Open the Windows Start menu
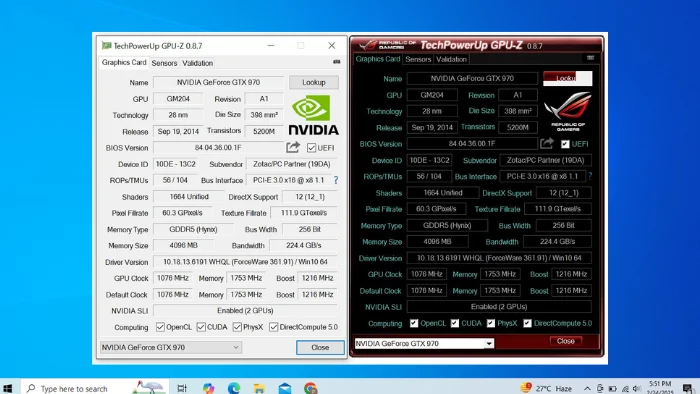 pos(8,388)
